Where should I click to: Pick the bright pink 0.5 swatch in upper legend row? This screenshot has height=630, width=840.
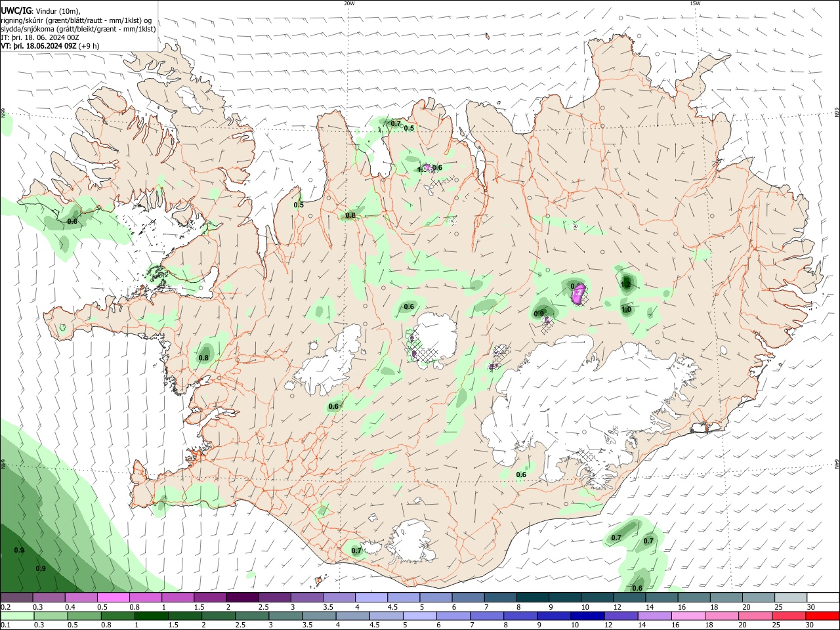(x=113, y=598)
